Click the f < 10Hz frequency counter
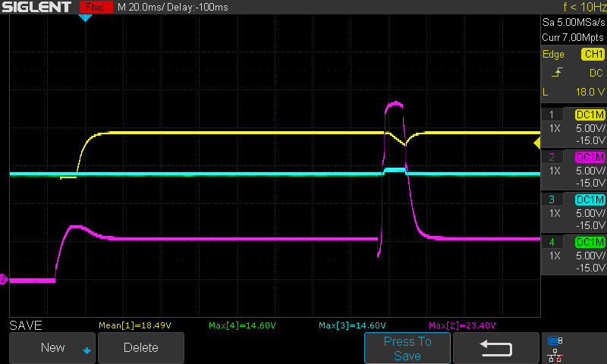 (x=584, y=7)
